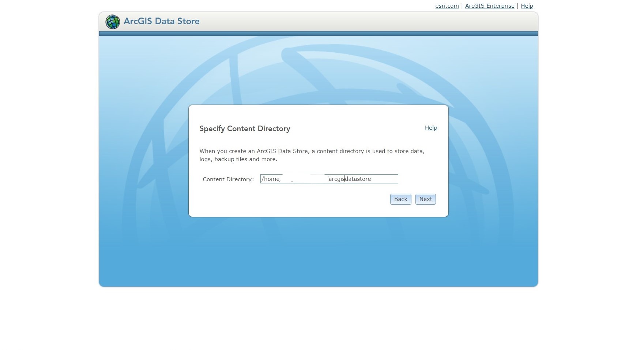Click the Specify Content Directory heading
The height and width of the screenshot is (350, 644).
245,129
